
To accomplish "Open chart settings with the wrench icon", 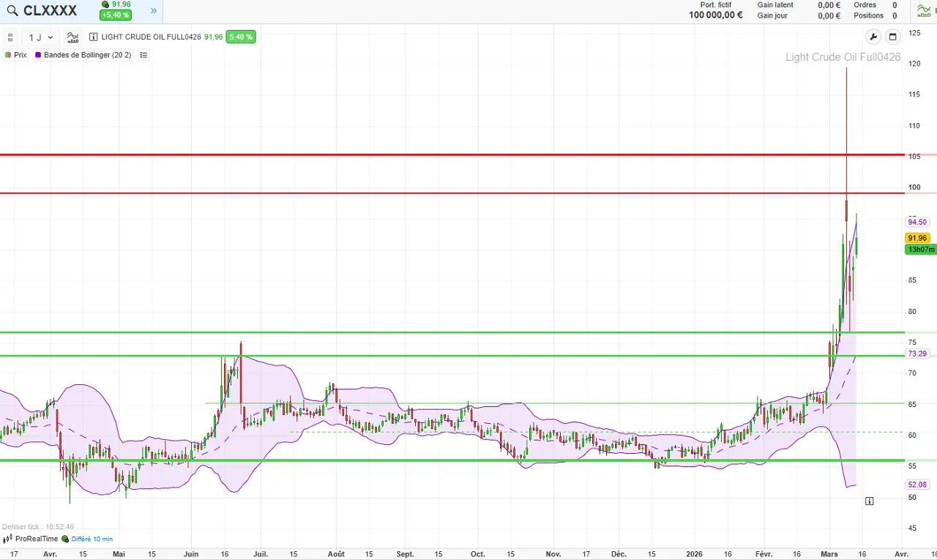I will 873,37.
